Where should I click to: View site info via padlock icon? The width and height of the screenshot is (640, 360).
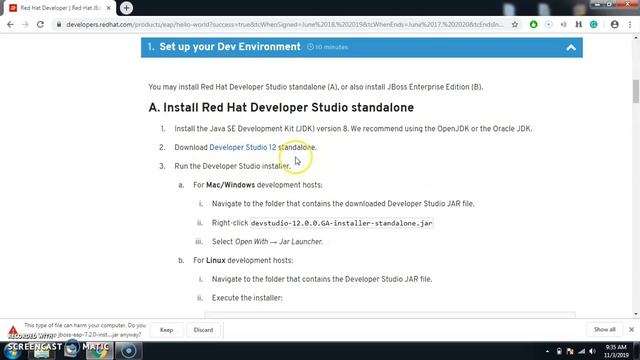(x=59, y=24)
